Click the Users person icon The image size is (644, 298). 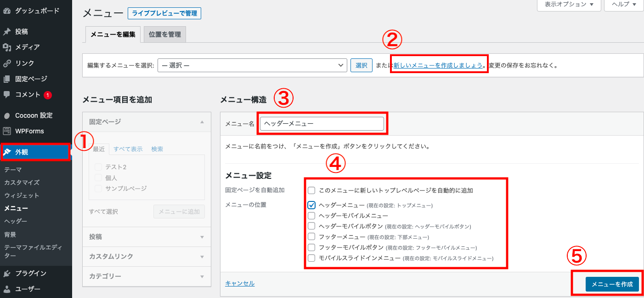pos(7,289)
